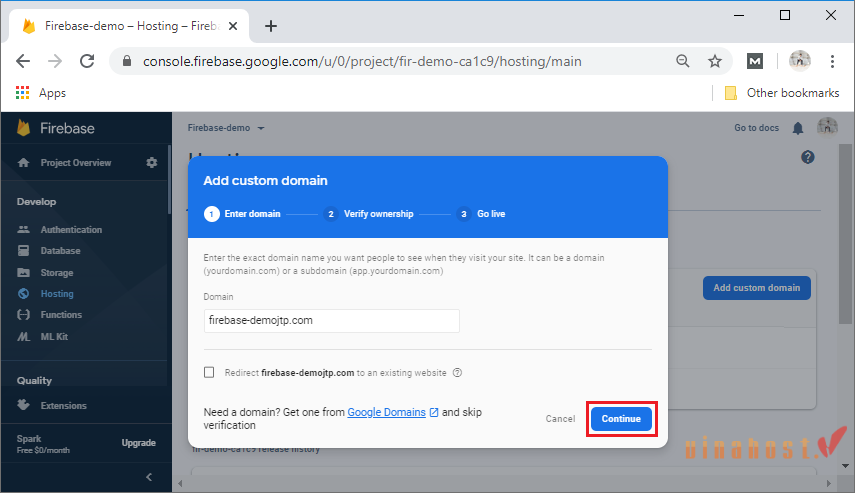This screenshot has height=495, width=857.
Task: Reload the page with refresh icon
Action: pyautogui.click(x=87, y=61)
